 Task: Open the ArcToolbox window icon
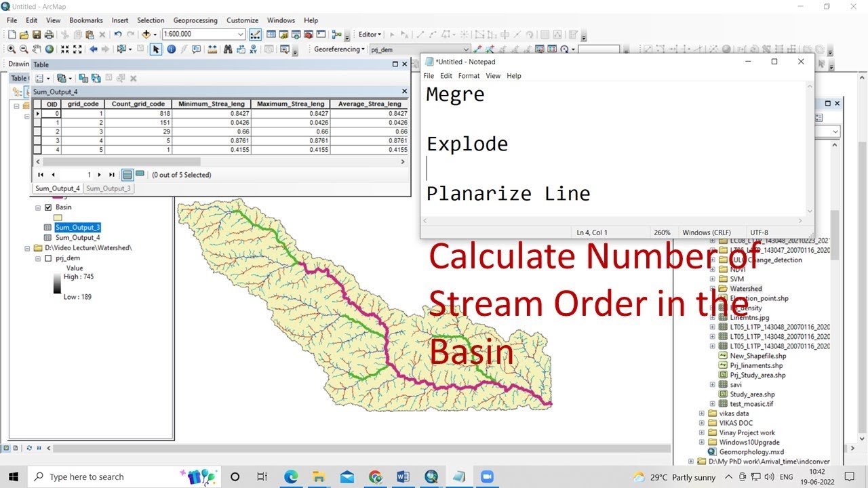click(x=309, y=34)
